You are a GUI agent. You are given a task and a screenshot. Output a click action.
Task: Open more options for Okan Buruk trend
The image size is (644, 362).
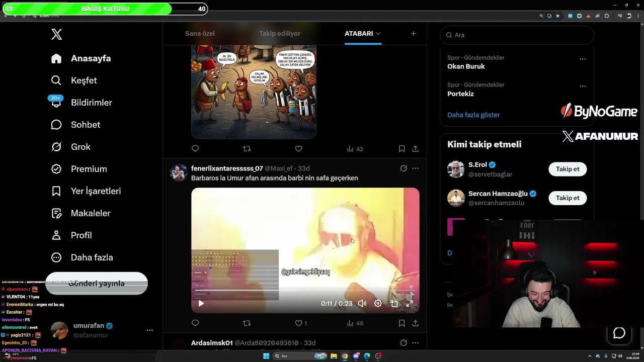click(x=583, y=59)
